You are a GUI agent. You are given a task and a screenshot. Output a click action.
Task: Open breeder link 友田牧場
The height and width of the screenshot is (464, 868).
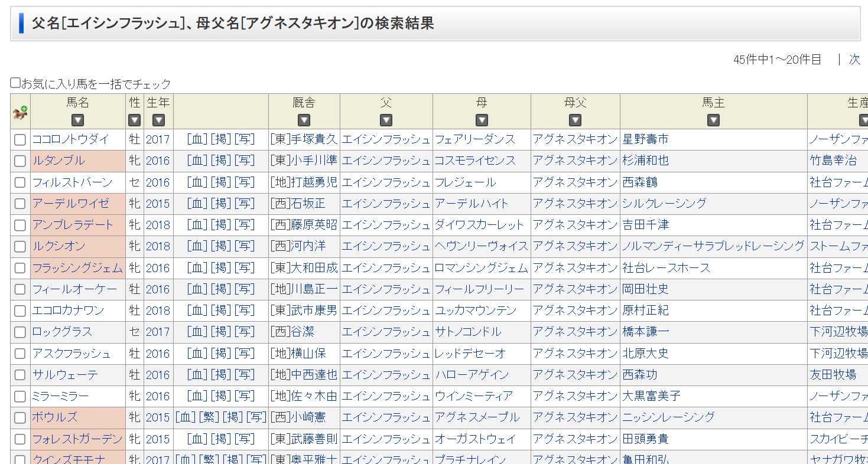click(x=833, y=375)
